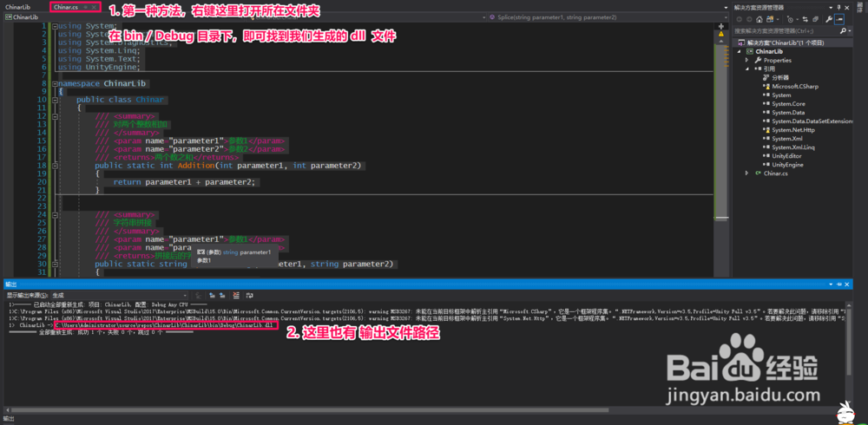868x425 pixels.
Task: Click Go to Previous Message in Output
Action: pyautogui.click(x=213, y=296)
